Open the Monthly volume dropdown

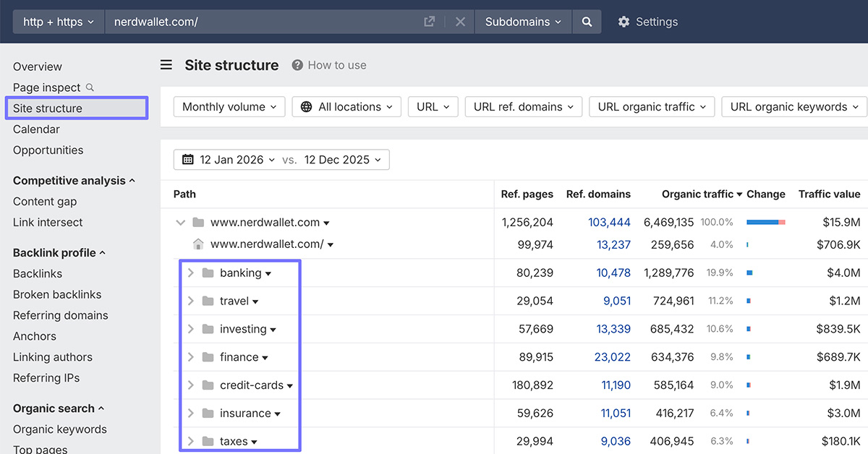pyautogui.click(x=229, y=107)
